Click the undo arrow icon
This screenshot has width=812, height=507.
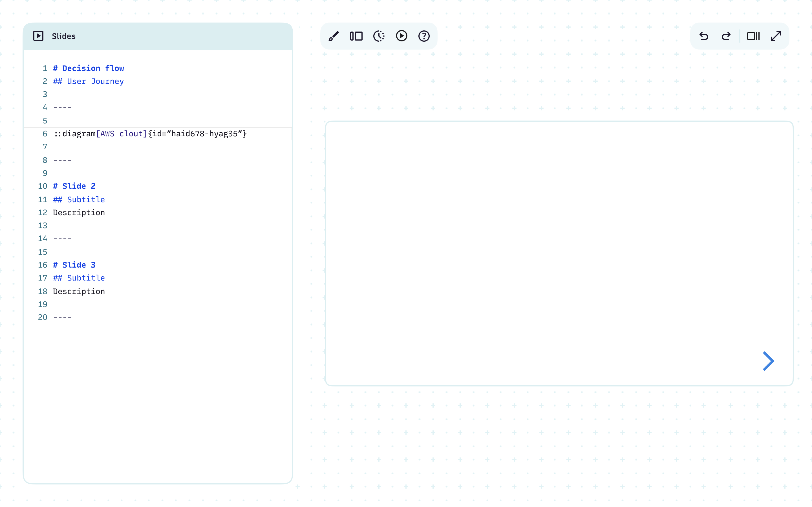click(x=704, y=36)
